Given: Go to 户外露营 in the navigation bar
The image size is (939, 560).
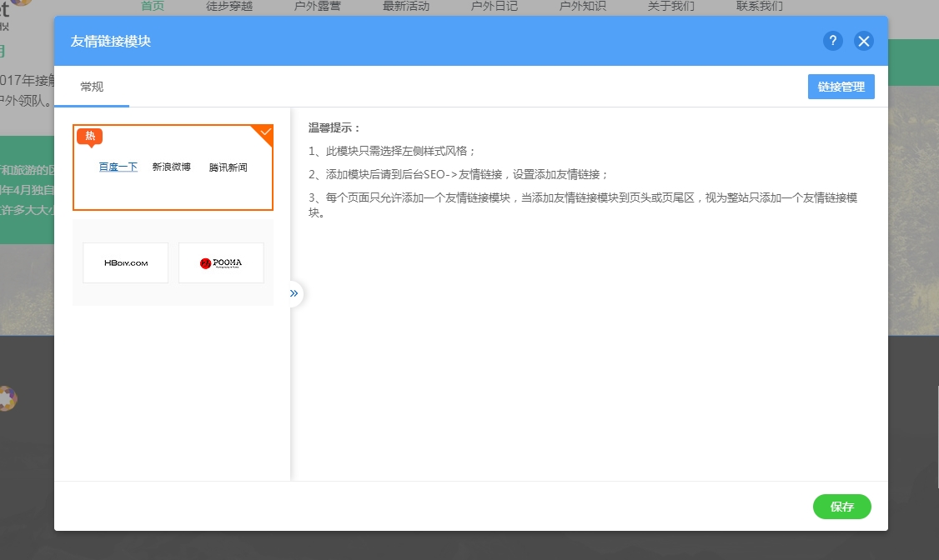Looking at the screenshot, I should pyautogui.click(x=318, y=7).
